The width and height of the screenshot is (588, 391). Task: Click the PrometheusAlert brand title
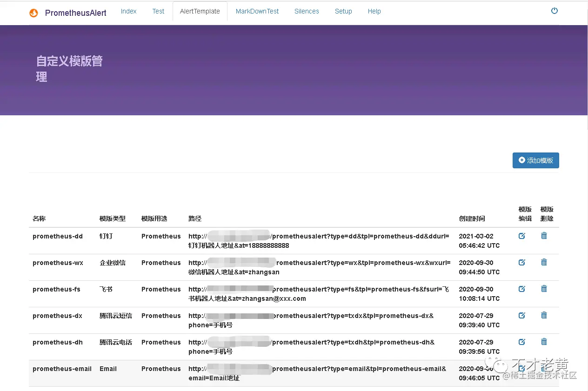tap(75, 13)
